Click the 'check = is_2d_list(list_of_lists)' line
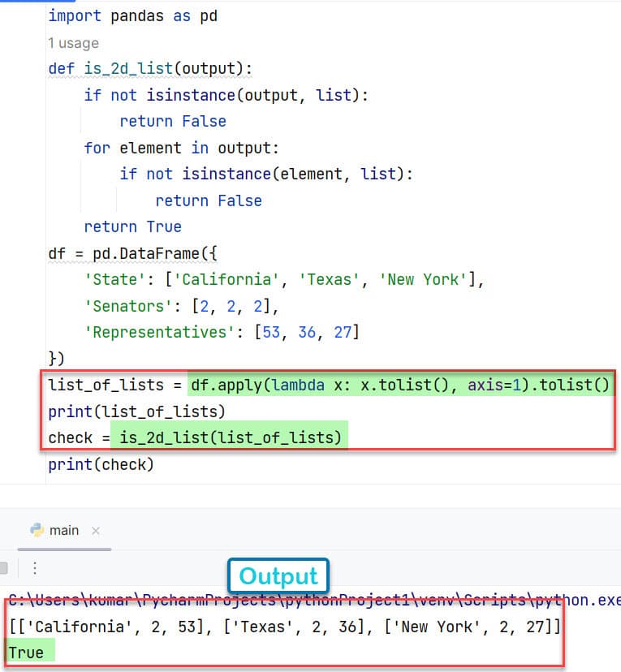This screenshot has width=621, height=672. 195,437
